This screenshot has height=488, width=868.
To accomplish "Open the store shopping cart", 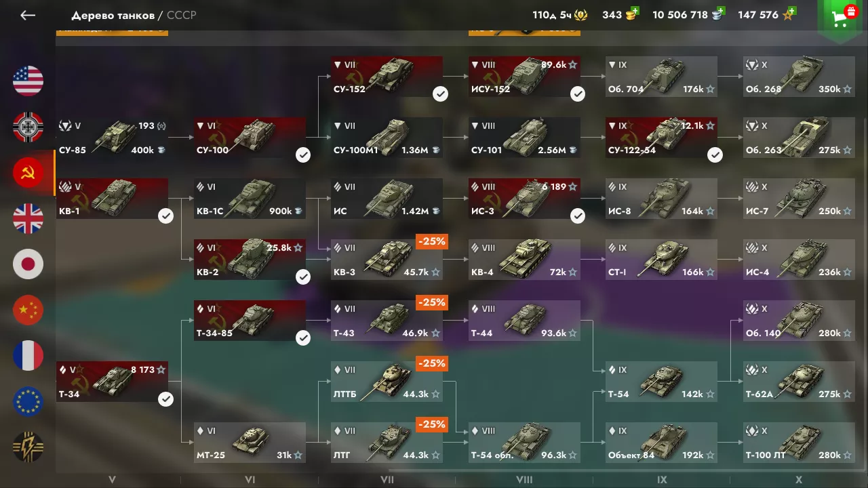I will (842, 19).
